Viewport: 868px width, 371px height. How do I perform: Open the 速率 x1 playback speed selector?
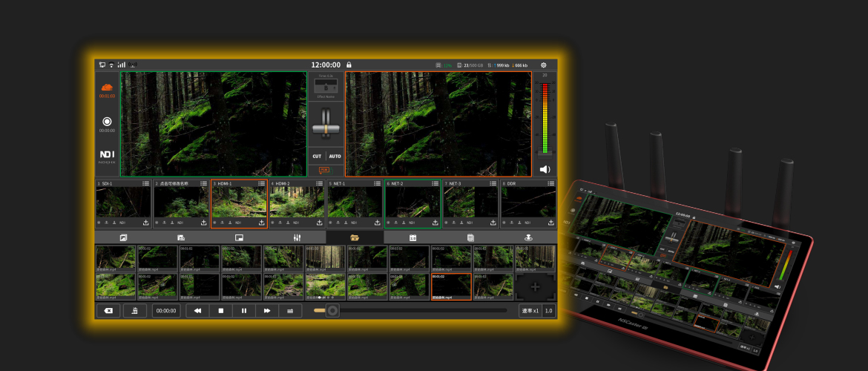click(529, 311)
